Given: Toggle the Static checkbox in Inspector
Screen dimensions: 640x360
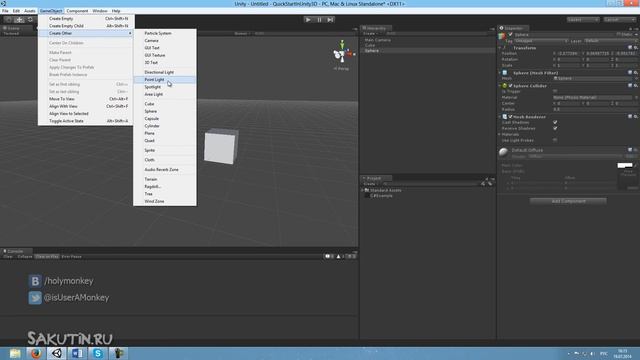Looking at the screenshot, I should (x=619, y=35).
